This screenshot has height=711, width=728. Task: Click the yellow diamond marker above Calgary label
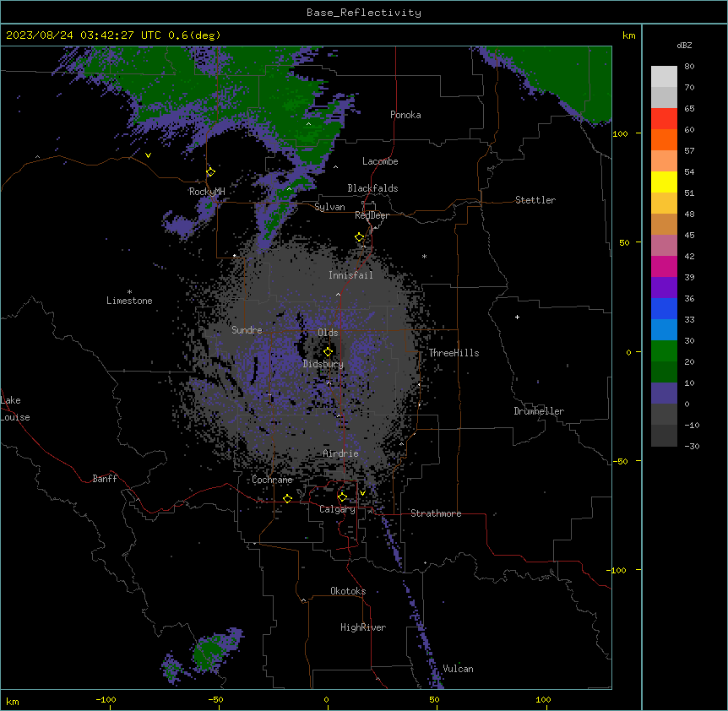pyautogui.click(x=342, y=497)
